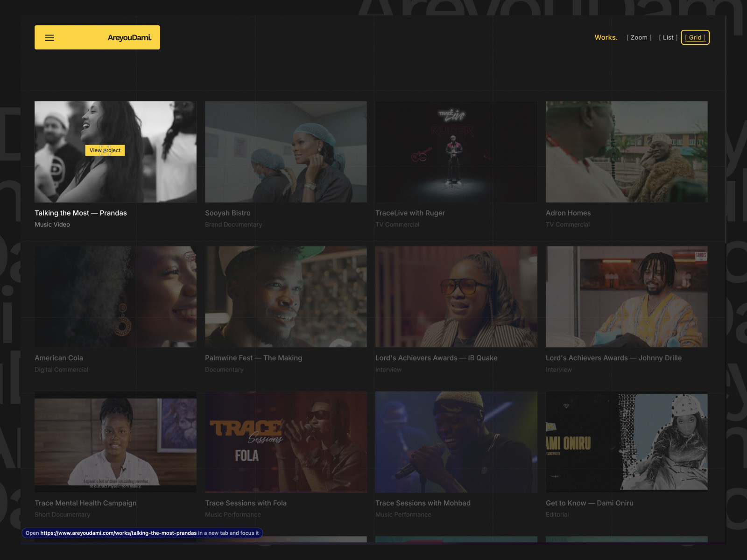Image resolution: width=747 pixels, height=560 pixels.
Task: Open the hamburger menu icon
Action: (49, 38)
